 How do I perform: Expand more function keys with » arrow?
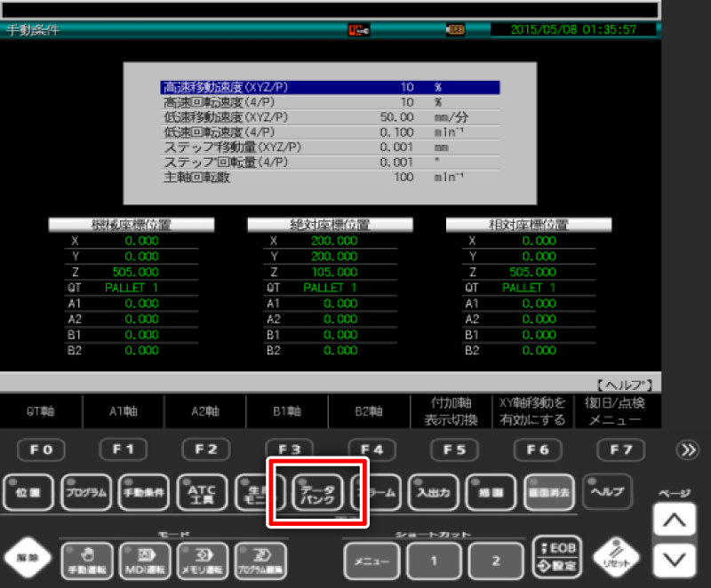point(689,450)
